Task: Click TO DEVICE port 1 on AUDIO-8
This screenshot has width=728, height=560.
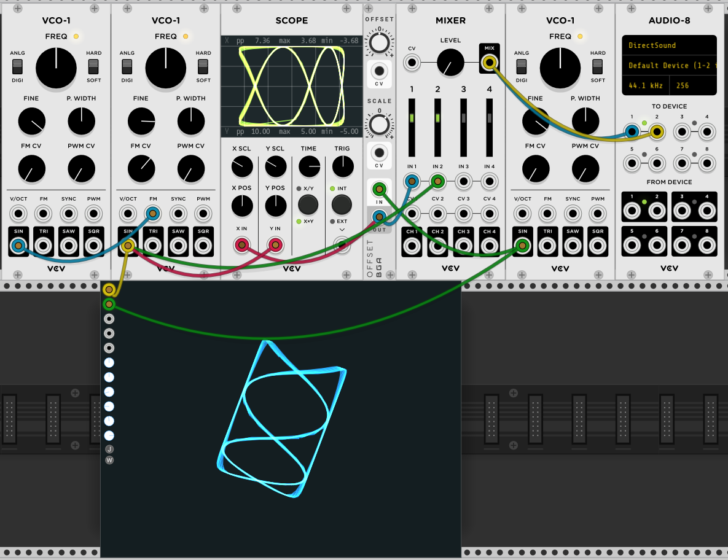Action: pyautogui.click(x=632, y=132)
